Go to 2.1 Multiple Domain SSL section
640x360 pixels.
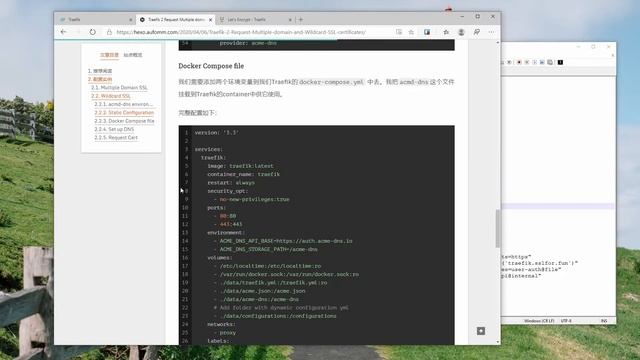(119, 88)
